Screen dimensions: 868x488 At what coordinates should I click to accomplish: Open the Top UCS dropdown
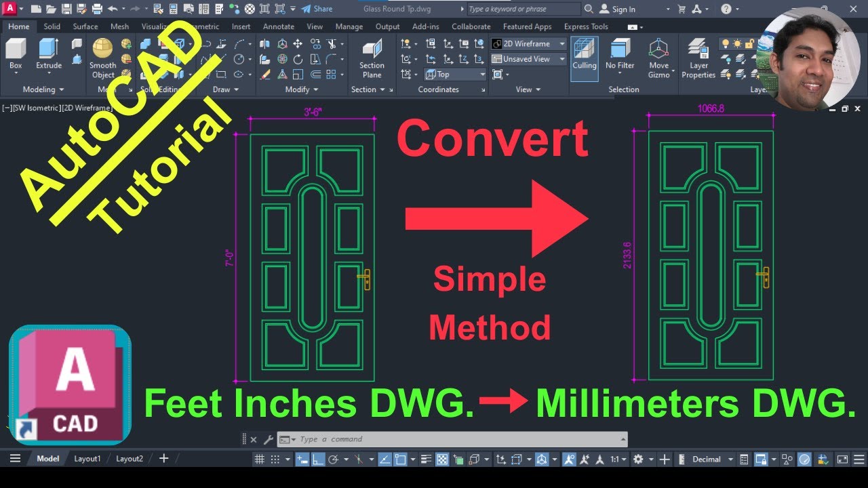pos(456,75)
